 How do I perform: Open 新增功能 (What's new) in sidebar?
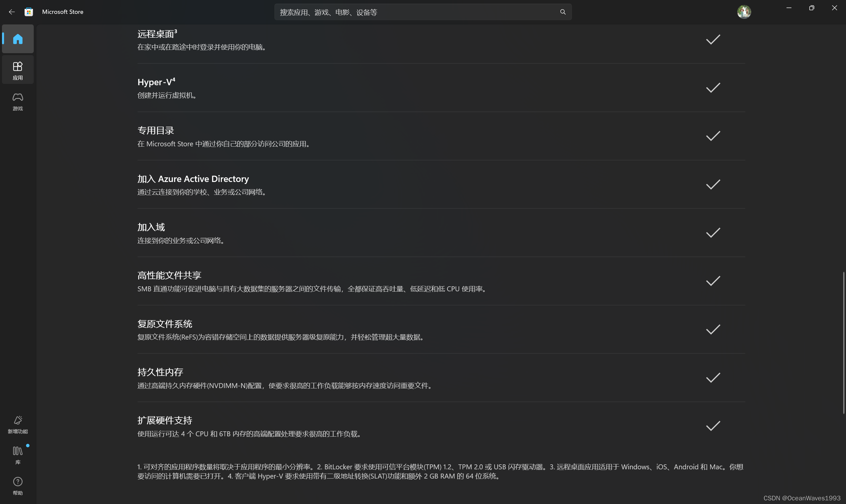tap(18, 424)
